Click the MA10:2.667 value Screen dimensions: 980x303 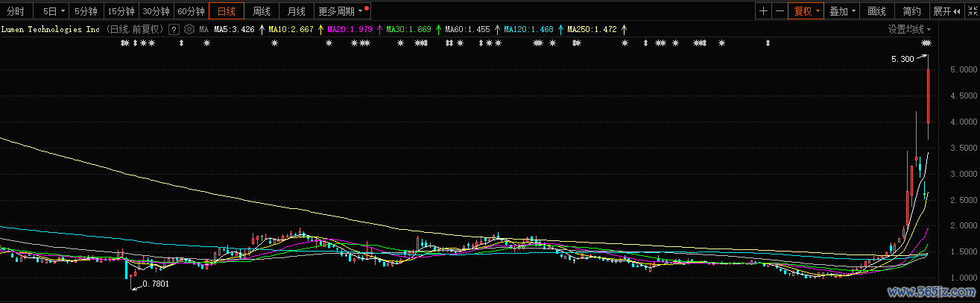point(291,30)
